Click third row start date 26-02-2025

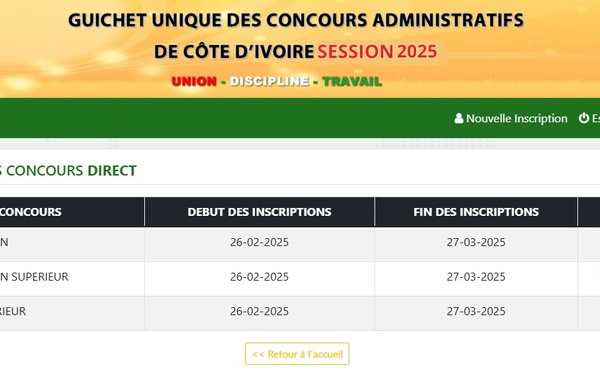coord(259,311)
